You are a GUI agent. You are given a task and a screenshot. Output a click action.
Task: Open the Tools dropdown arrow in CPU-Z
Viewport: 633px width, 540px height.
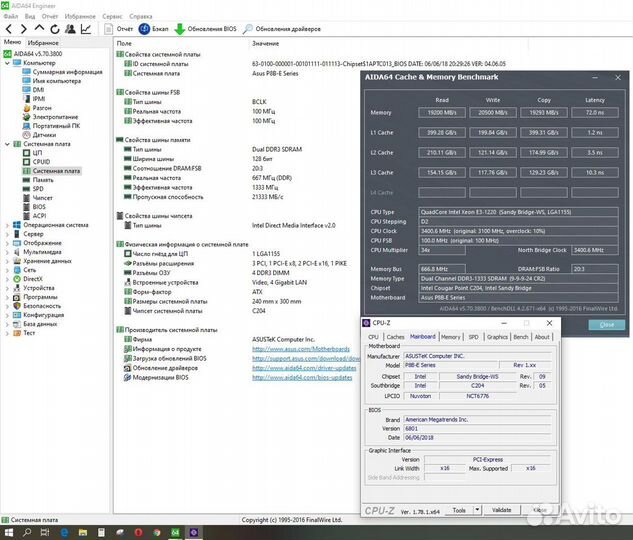click(477, 510)
